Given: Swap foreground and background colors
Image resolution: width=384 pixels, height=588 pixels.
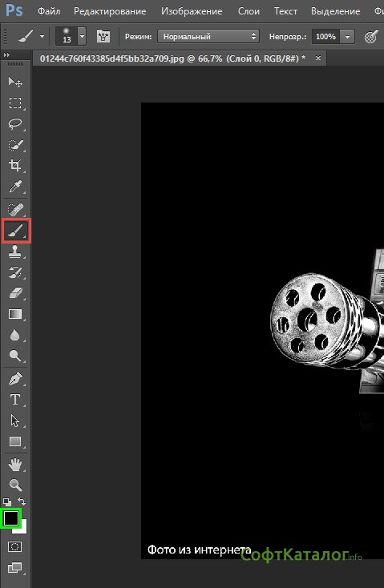Looking at the screenshot, I should point(22,501).
